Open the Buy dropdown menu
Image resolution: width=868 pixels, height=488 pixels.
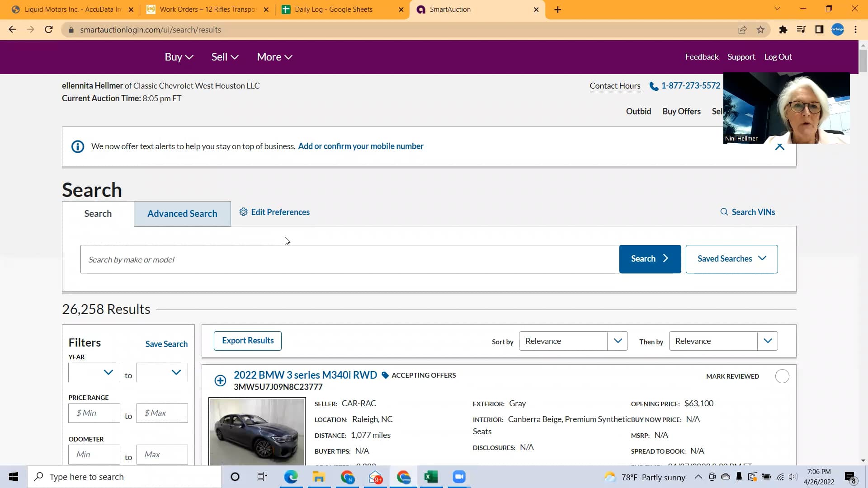click(179, 57)
